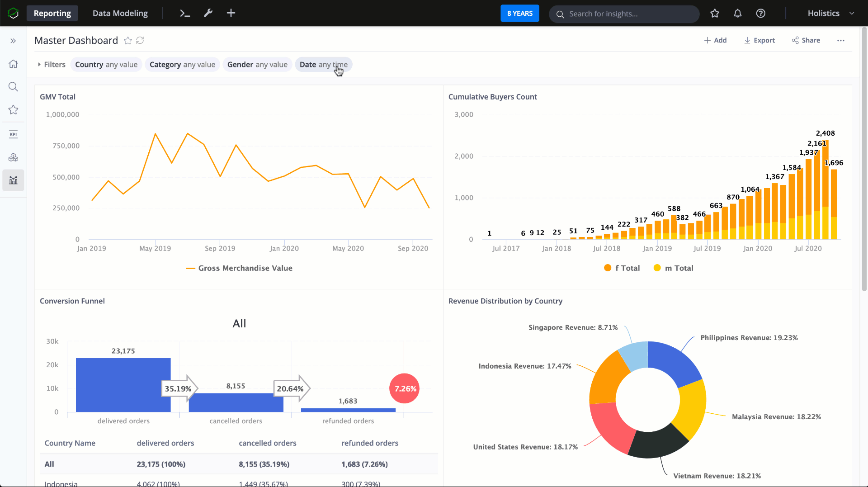Viewport: 868px width, 487px height.
Task: Favorite the Master Dashboard with star icon
Action: (128, 41)
